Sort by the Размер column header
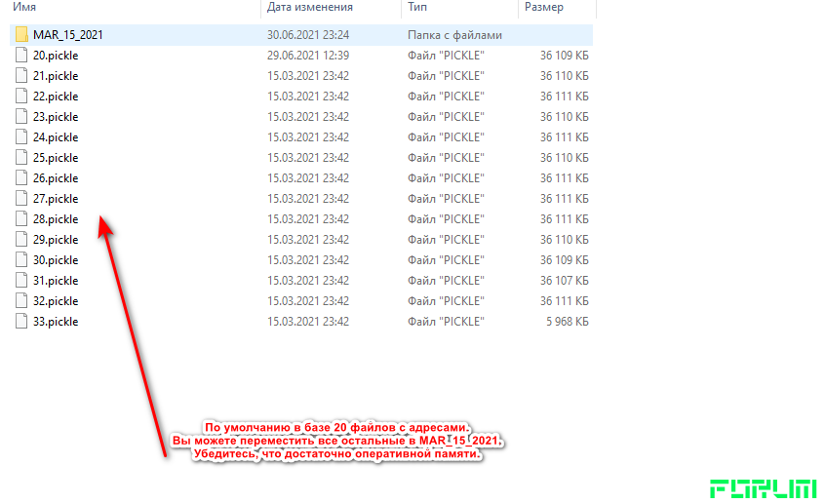Screen dimensions: 825x504 click(543, 8)
